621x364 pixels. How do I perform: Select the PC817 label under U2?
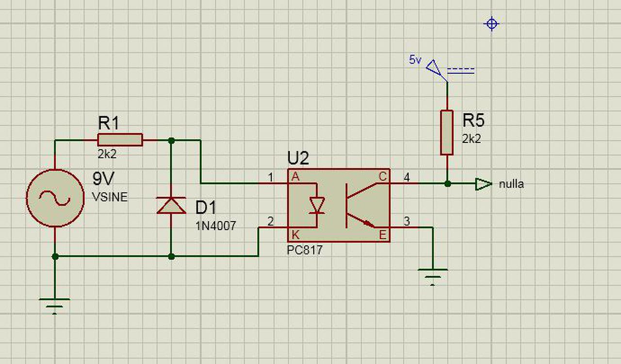[x=305, y=251]
